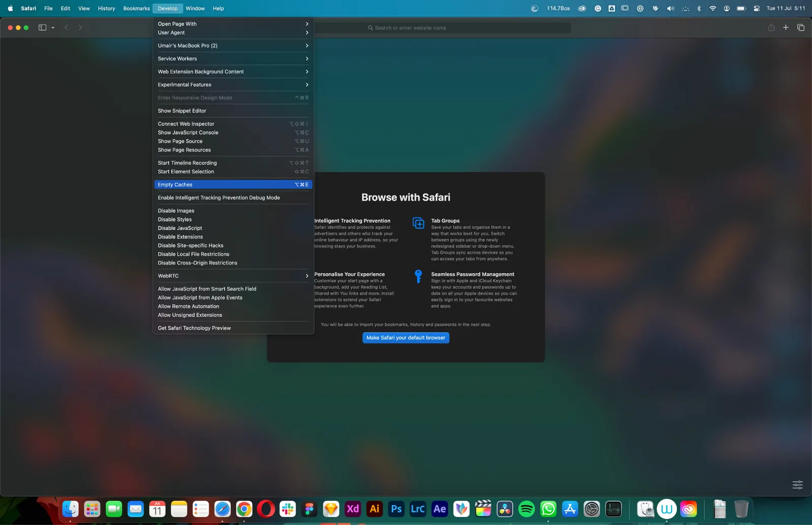This screenshot has height=525, width=812.
Task: Expand Web Extension Background Content submenu
Action: [233, 72]
